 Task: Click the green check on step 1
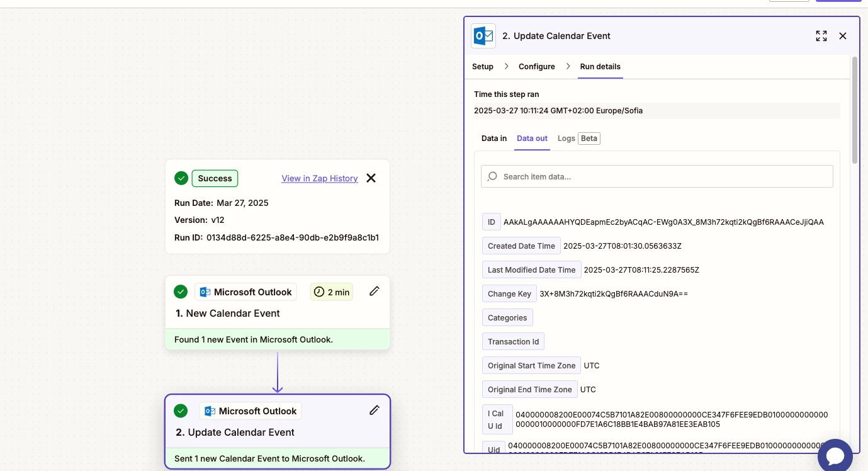[181, 292]
